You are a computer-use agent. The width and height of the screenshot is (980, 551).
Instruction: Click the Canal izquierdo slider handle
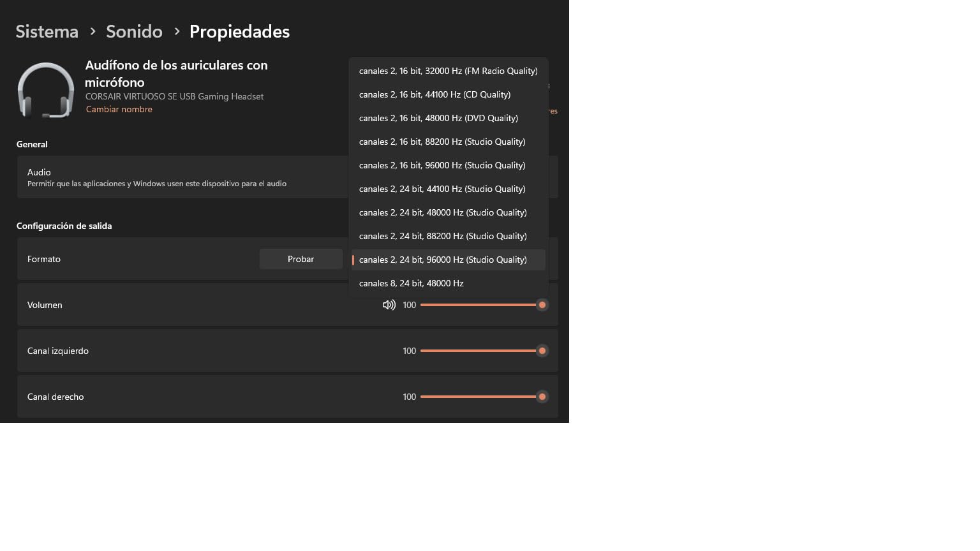(542, 351)
